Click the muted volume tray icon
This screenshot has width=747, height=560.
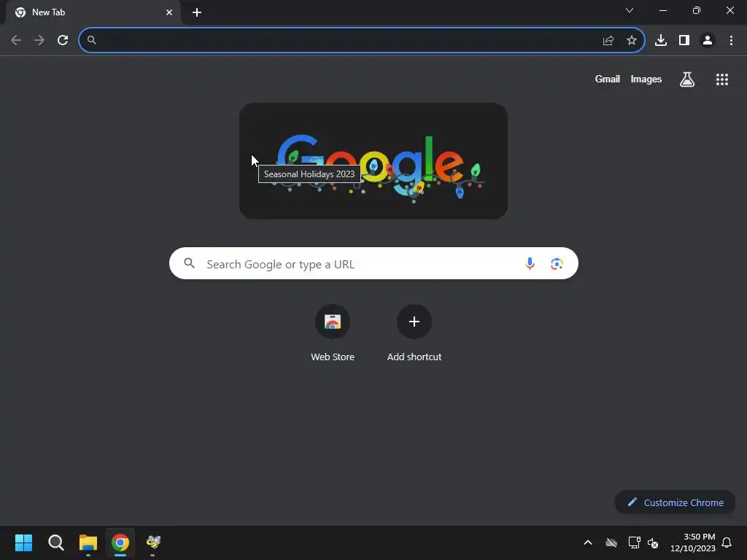[653, 542]
